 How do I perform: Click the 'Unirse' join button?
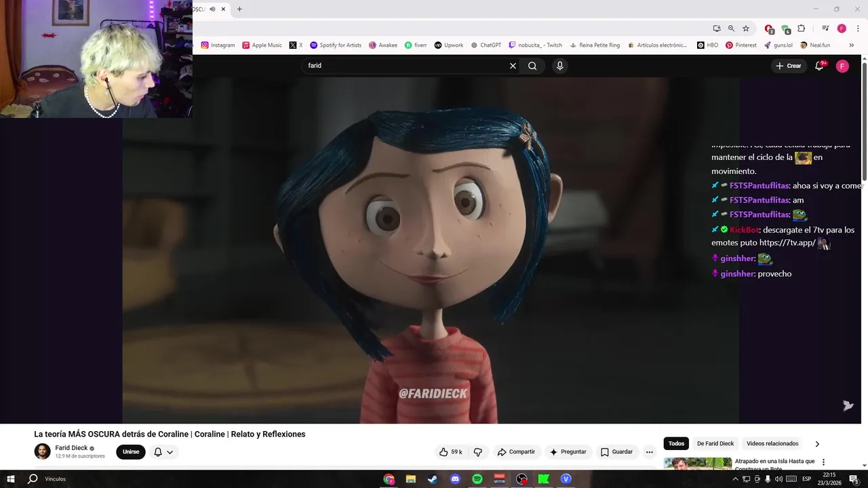click(x=131, y=452)
